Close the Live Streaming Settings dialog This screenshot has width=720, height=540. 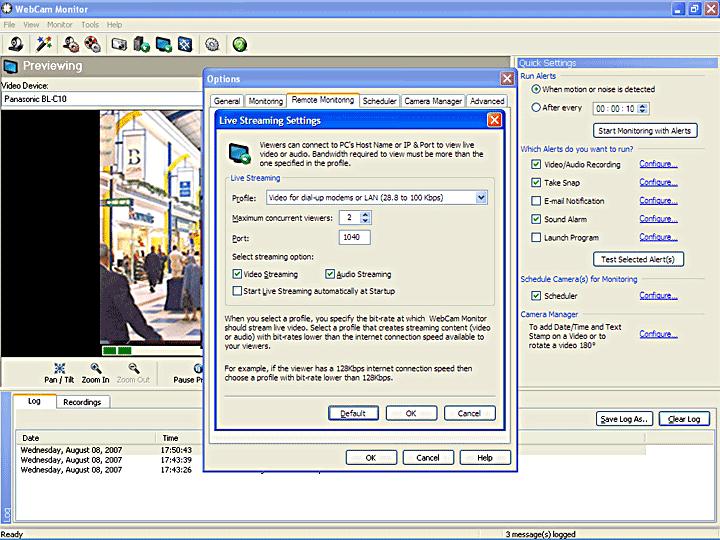494,120
